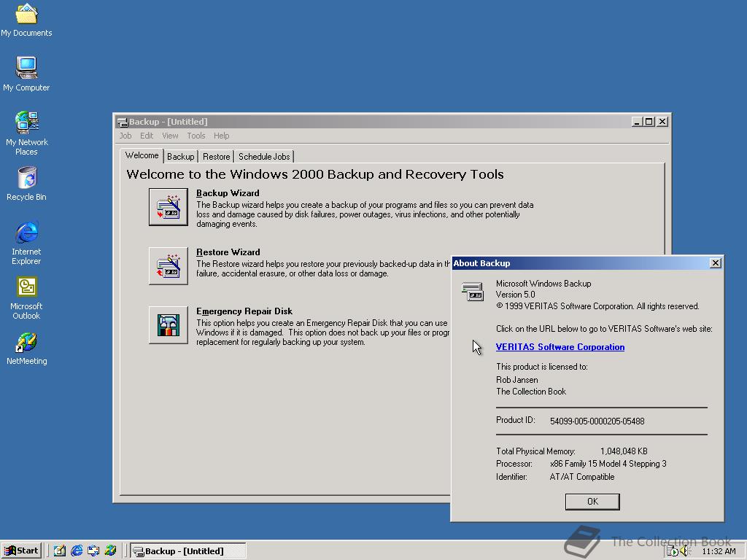This screenshot has height=560, width=747.
Task: Launch the Restore Wizard icon button
Action: click(x=169, y=265)
